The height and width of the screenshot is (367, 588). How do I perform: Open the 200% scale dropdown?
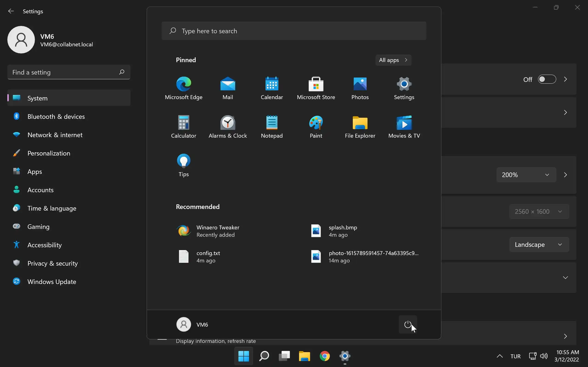coord(526,175)
